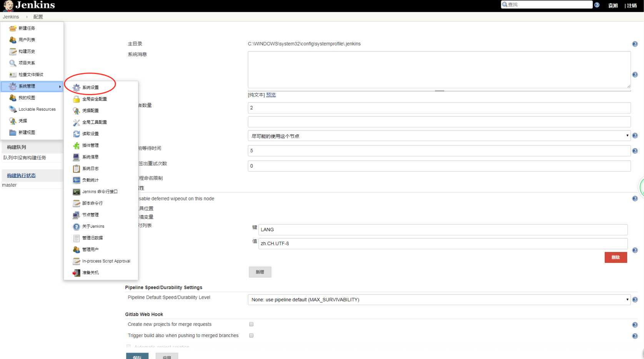Click the Jenkins logo in the header
644x359 pixels.
[29, 5]
